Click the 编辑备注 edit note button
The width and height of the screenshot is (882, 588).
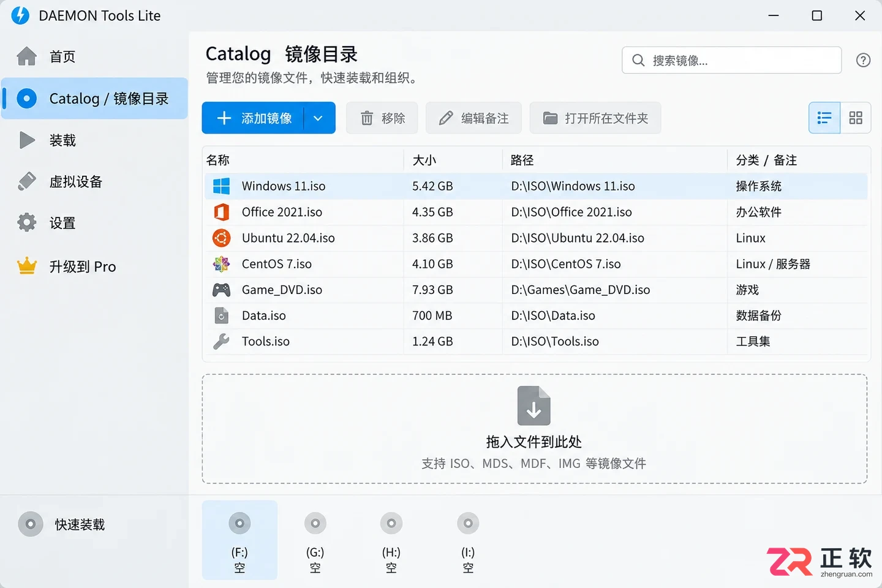(x=473, y=118)
